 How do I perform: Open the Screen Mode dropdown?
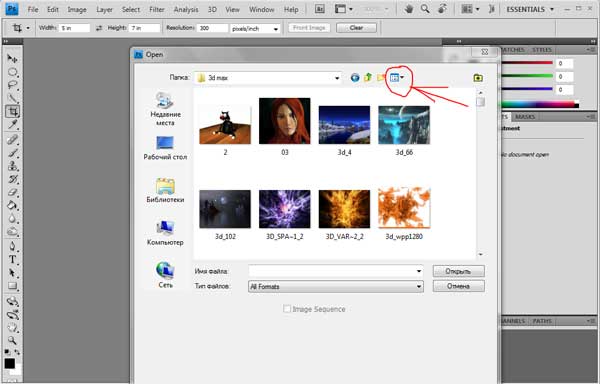pos(344,9)
